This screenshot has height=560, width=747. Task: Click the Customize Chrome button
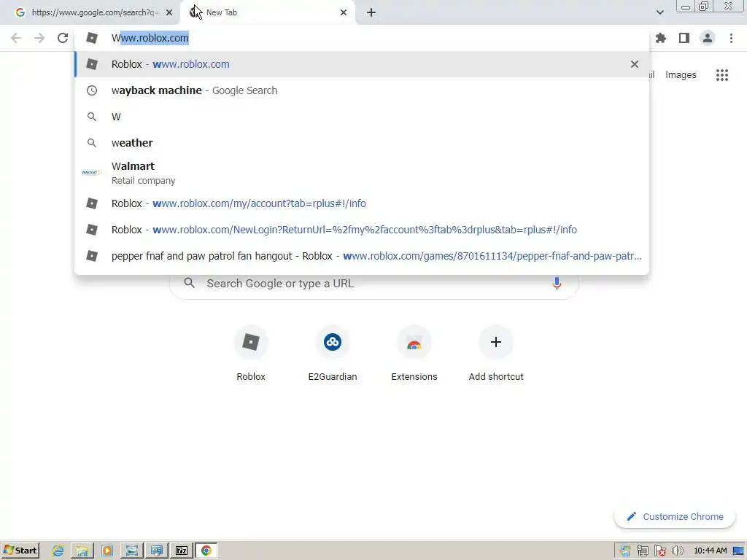(675, 517)
